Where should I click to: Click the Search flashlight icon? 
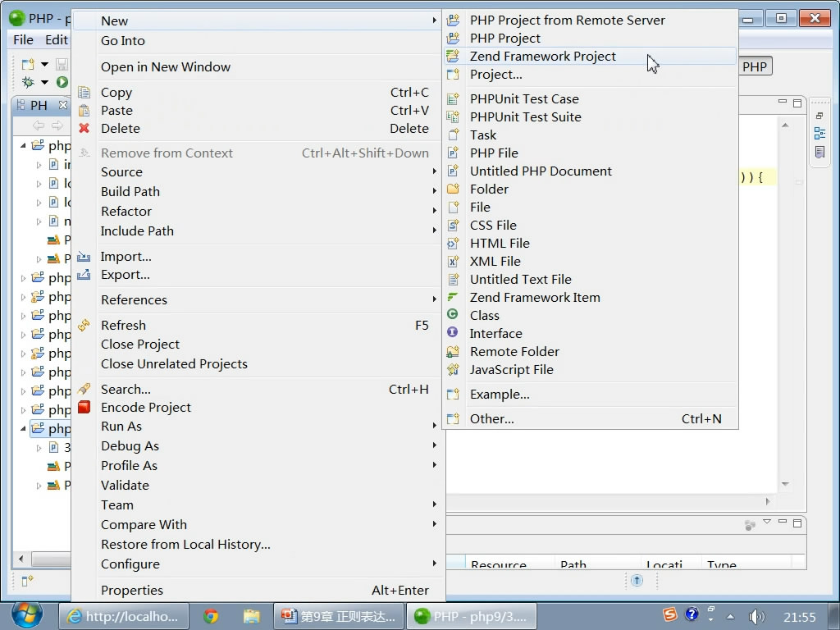coord(84,389)
